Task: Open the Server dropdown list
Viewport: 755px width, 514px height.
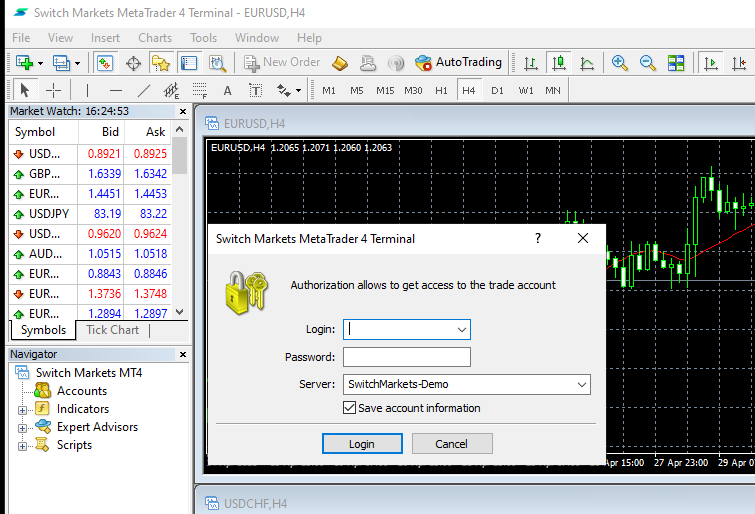Action: (x=582, y=384)
